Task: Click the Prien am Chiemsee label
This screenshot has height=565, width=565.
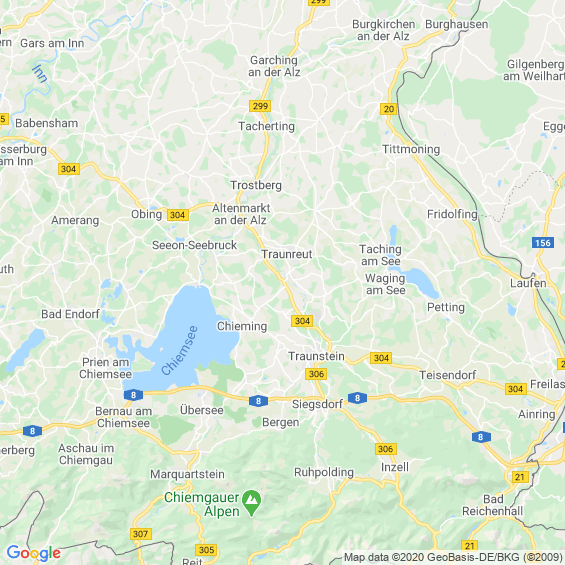Action: click(106, 368)
